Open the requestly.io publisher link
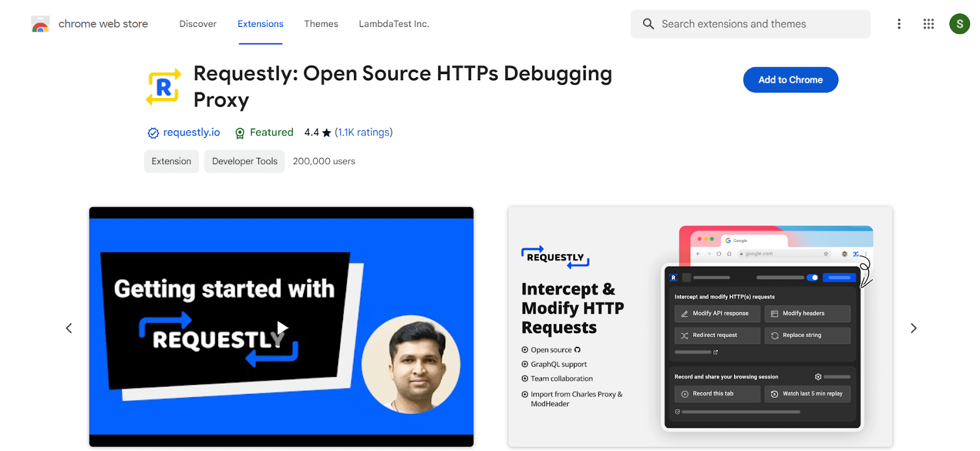Screen dimensions: 980x451 (x=191, y=132)
